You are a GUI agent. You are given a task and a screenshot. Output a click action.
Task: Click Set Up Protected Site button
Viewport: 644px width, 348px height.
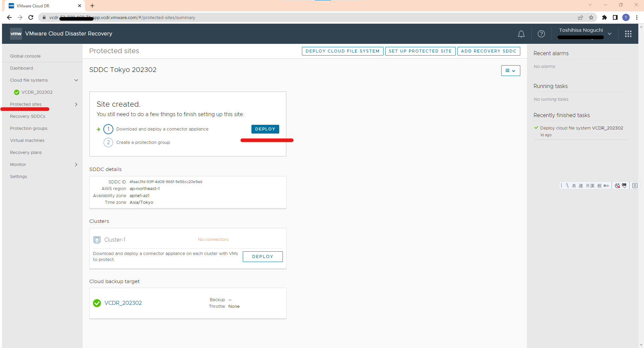pyautogui.click(x=420, y=51)
